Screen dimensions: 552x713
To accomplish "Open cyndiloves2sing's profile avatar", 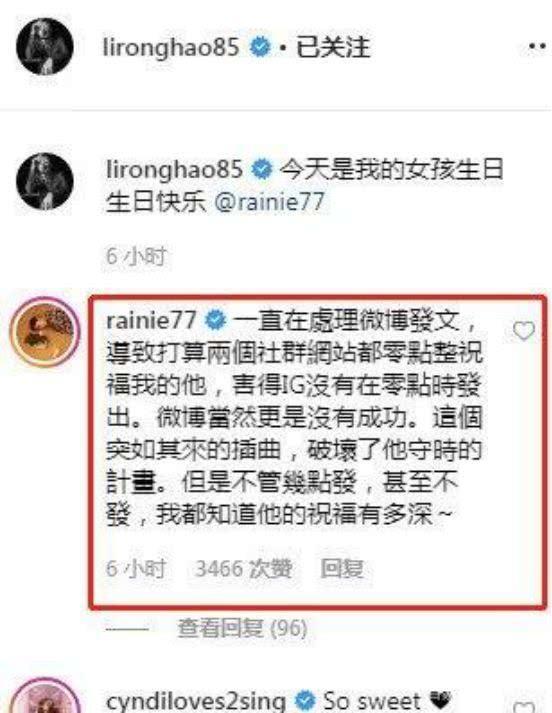I will coord(45,698).
